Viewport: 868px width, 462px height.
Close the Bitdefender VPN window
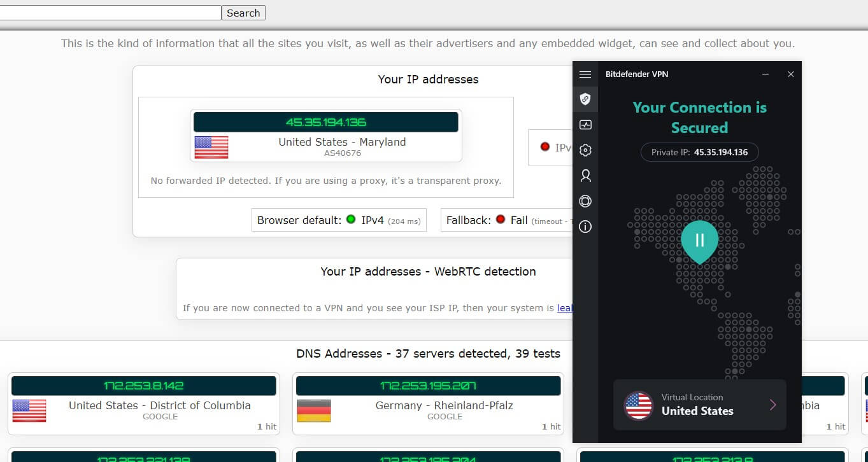click(x=791, y=74)
